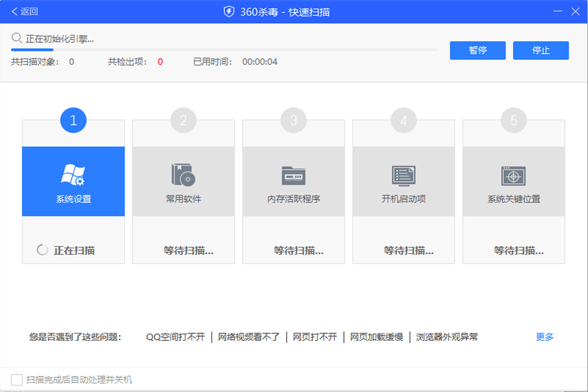Image resolution: width=588 pixels, height=392 pixels.
Task: Click the 系统设置 label
Action: click(x=73, y=199)
